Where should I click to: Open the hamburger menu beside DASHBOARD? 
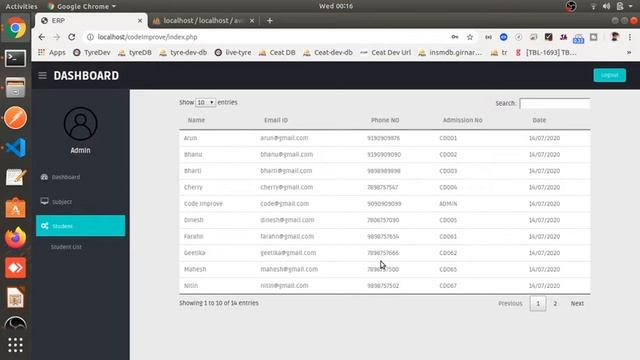click(x=42, y=76)
